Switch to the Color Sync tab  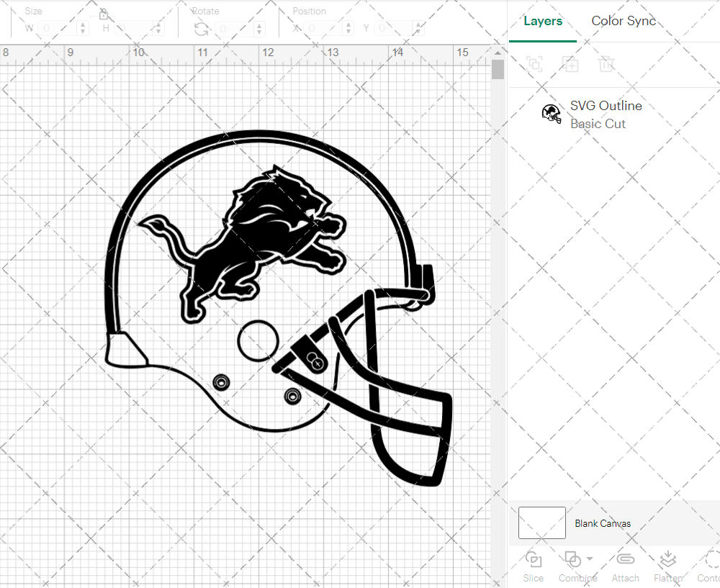[x=624, y=21]
